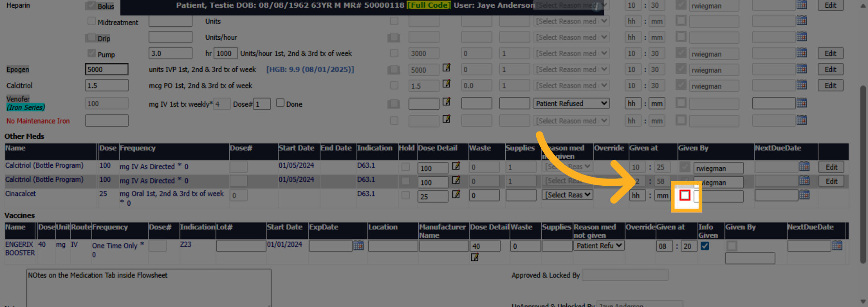Image resolution: width=868 pixels, height=307 pixels.
Task: Open the No Maintenance Iron note icon
Action: [447, 119]
